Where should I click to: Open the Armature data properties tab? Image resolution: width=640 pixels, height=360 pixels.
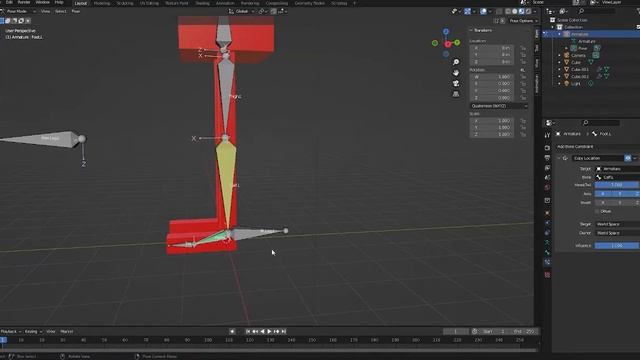coord(547,242)
